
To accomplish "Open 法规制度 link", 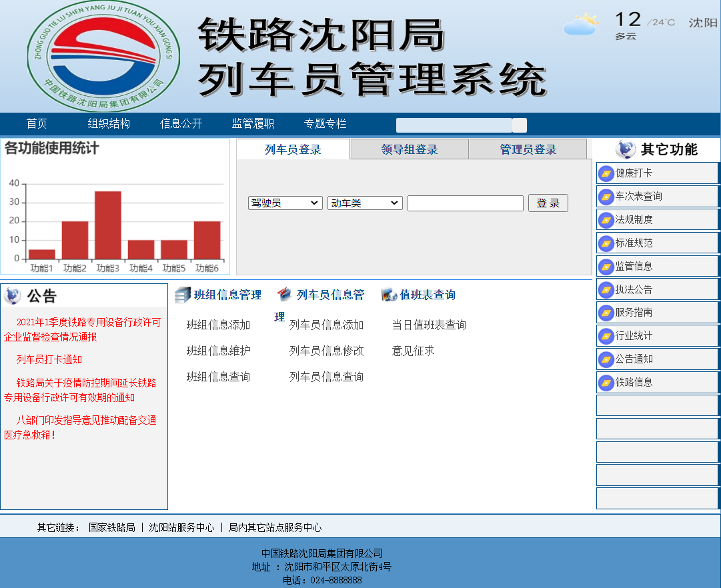I will point(634,220).
